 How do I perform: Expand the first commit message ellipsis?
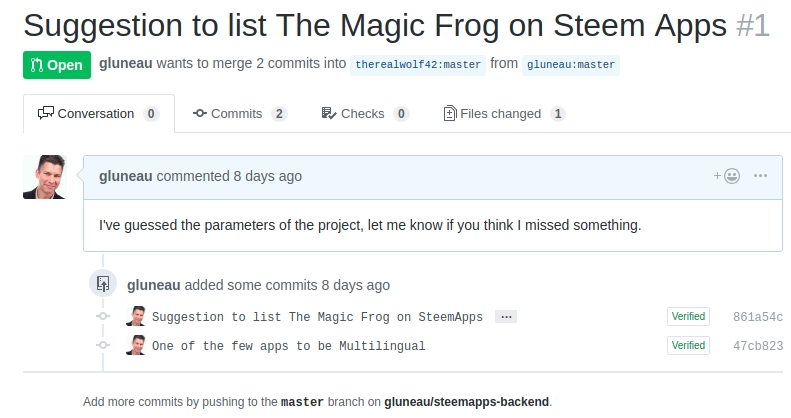coord(506,317)
